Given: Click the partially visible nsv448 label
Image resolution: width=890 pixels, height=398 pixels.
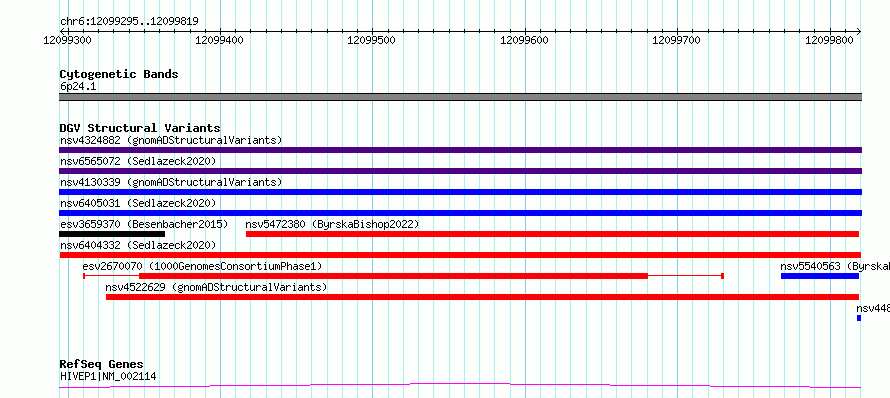Looking at the screenshot, I should point(873,308).
